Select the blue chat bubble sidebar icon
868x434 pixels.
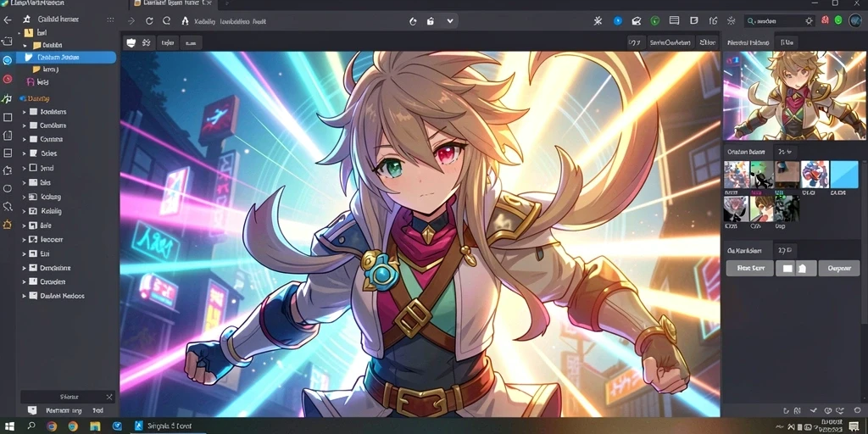click(x=7, y=60)
